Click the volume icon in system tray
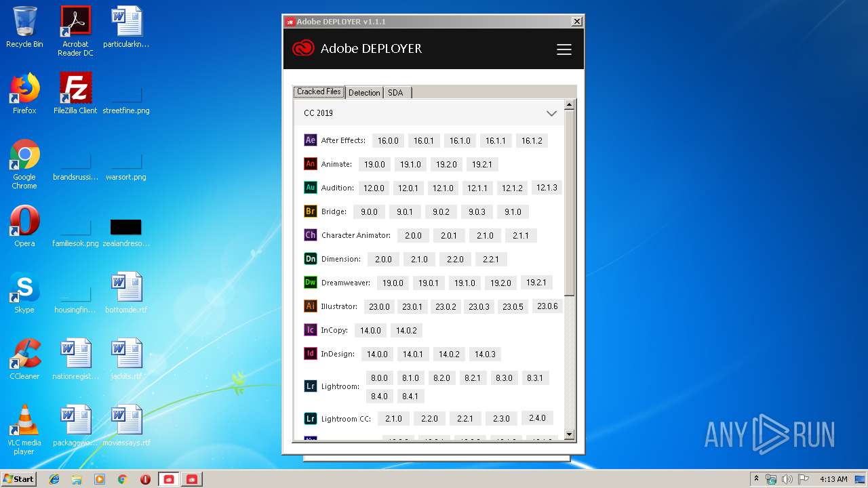 tap(787, 479)
